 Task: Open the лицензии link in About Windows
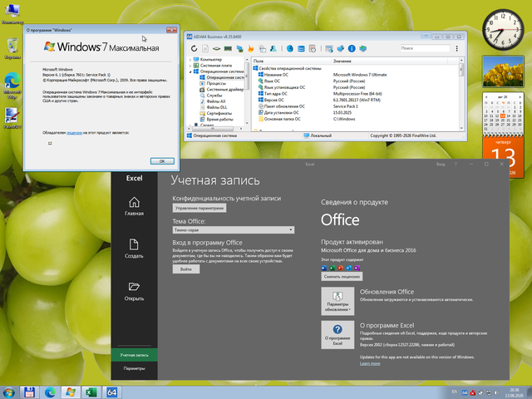tap(74, 133)
